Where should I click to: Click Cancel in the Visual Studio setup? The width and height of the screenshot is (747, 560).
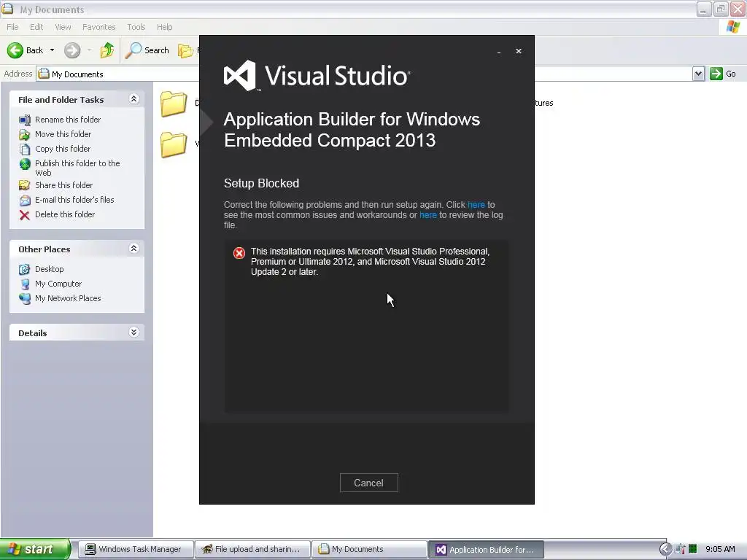368,483
